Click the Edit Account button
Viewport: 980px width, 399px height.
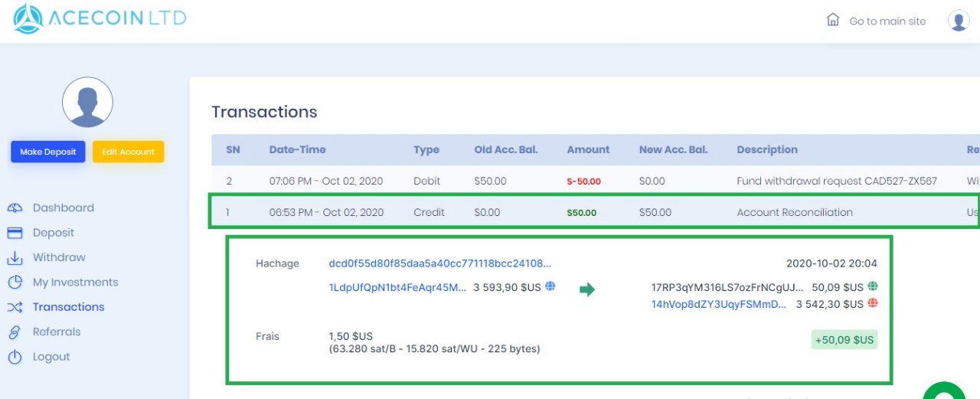[129, 152]
